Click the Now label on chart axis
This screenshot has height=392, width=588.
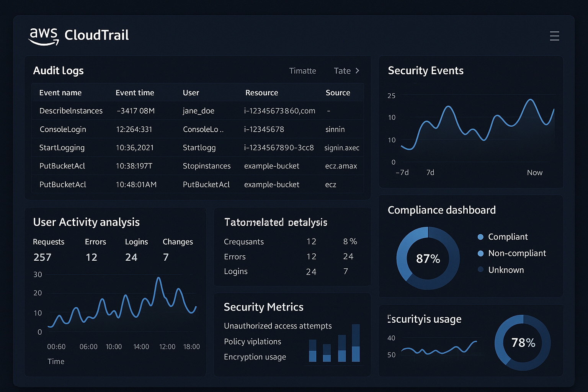535,173
